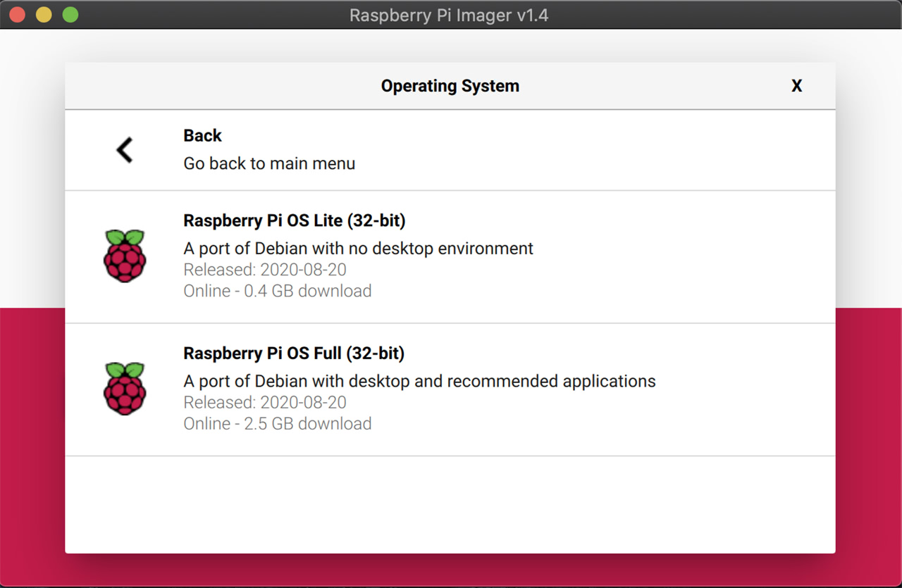
Task: Click the raspberry icon beside OS Lite
Action: pos(125,256)
